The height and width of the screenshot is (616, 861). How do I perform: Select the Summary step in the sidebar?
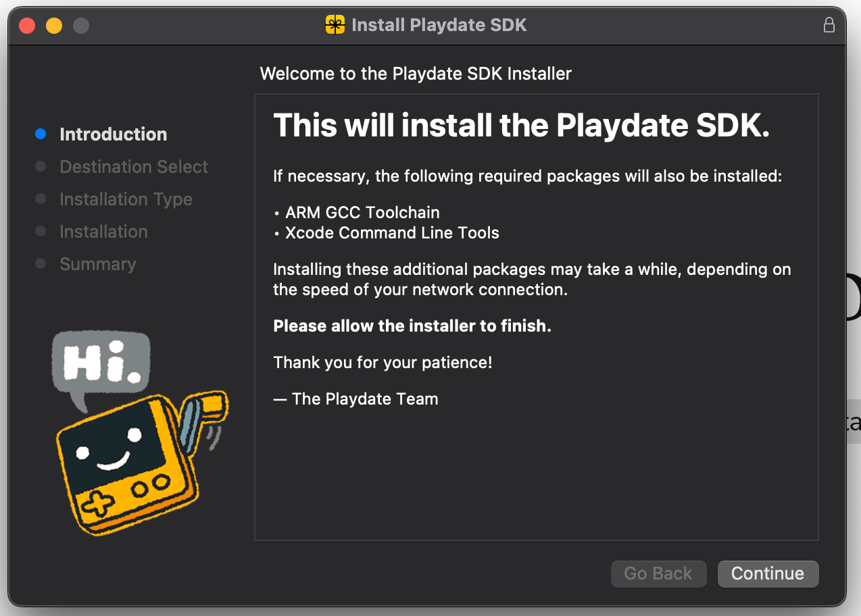pos(97,264)
